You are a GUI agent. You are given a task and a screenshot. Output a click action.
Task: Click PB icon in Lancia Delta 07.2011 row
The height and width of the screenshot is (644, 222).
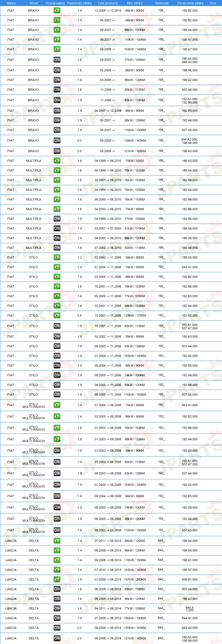coord(57,541)
